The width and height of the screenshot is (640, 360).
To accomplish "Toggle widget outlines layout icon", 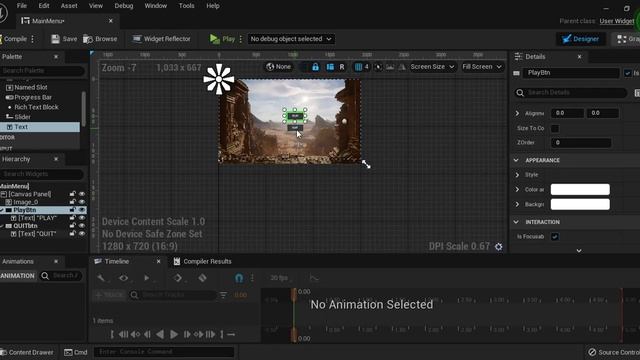I will pos(330,67).
